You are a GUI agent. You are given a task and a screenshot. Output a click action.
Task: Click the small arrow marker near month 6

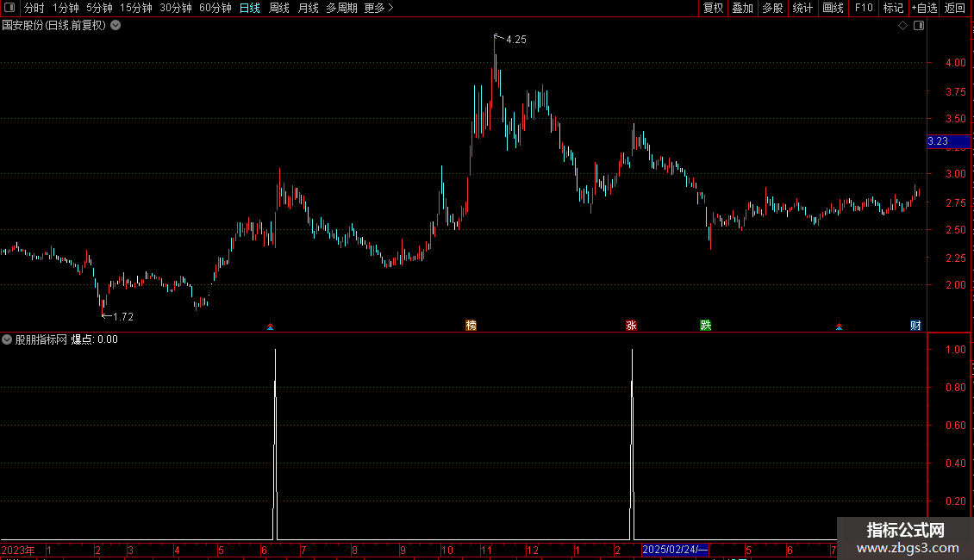pyautogui.click(x=270, y=327)
